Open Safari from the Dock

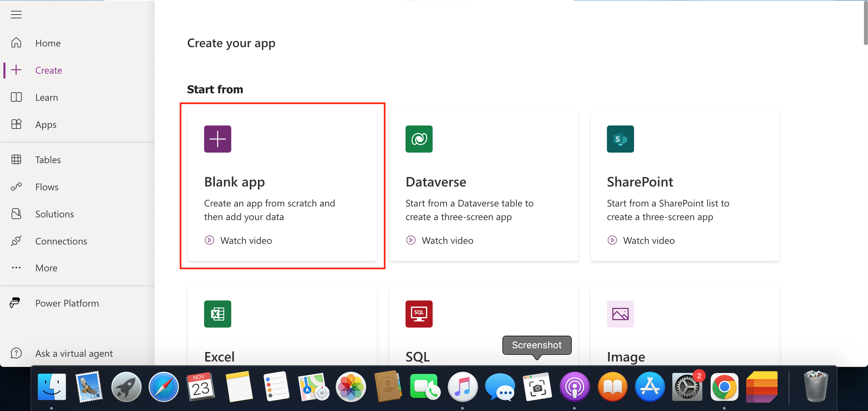tap(163, 387)
